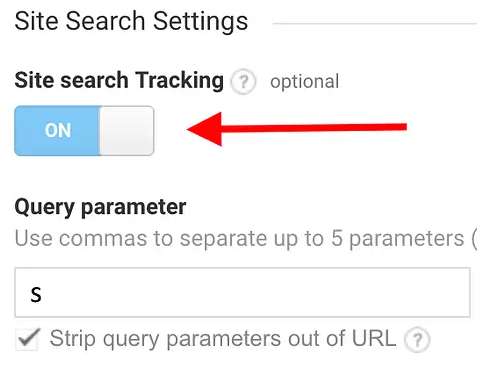Screen dimensions: 477x367
Task: Click the Site search Tracking label
Action: (119, 81)
